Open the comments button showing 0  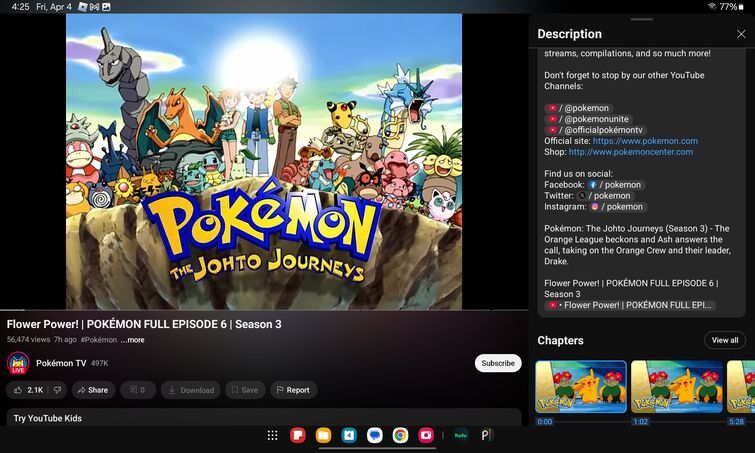tap(138, 390)
